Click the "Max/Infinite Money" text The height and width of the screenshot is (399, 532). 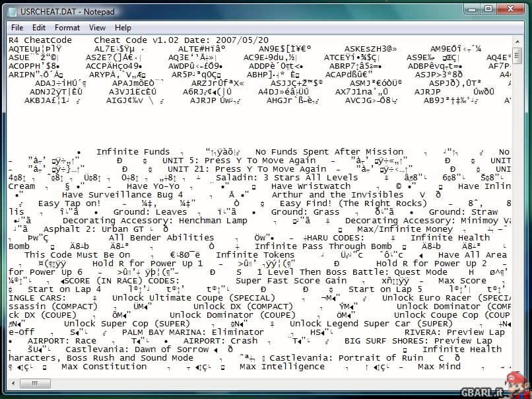(405, 229)
